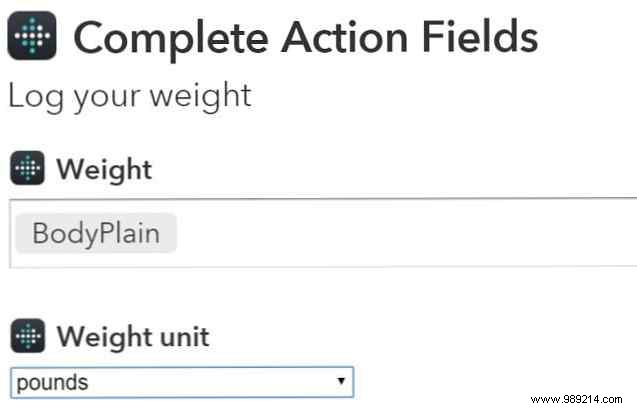637x408 pixels.
Task: Select the BodyPlain ingredient tag
Action: (x=96, y=233)
